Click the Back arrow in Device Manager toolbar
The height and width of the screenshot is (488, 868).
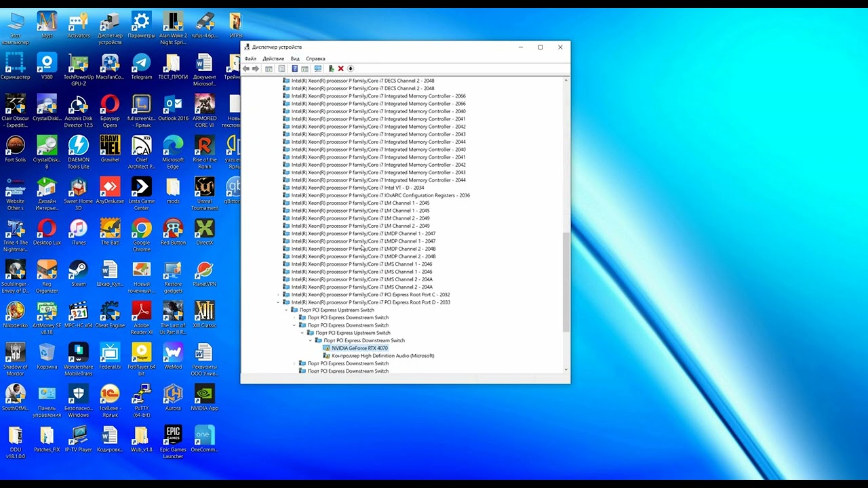pos(246,68)
